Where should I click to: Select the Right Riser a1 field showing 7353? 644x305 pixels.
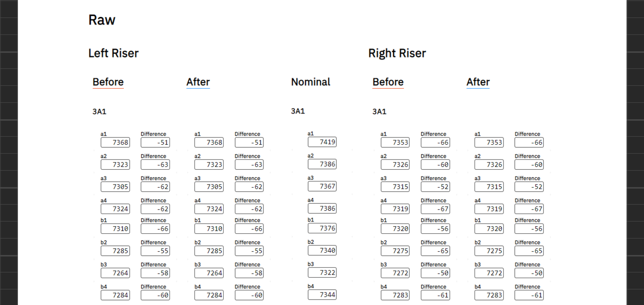(395, 142)
